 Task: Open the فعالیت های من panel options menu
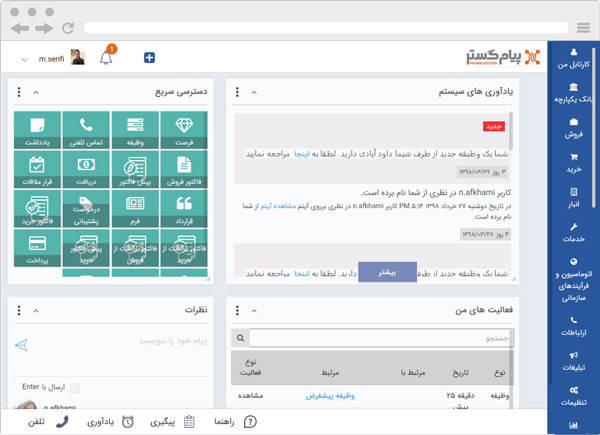point(237,310)
